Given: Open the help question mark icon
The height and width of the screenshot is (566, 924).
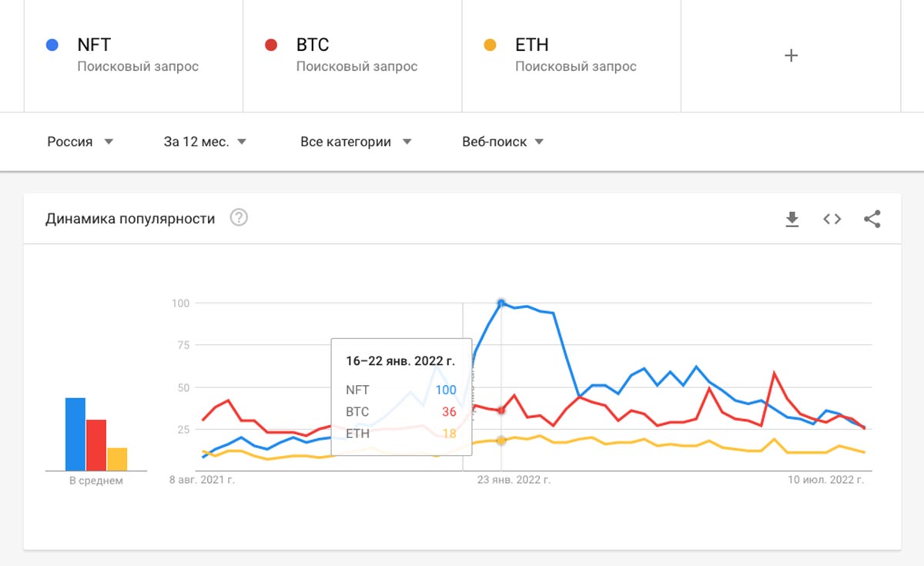Looking at the screenshot, I should tap(239, 219).
